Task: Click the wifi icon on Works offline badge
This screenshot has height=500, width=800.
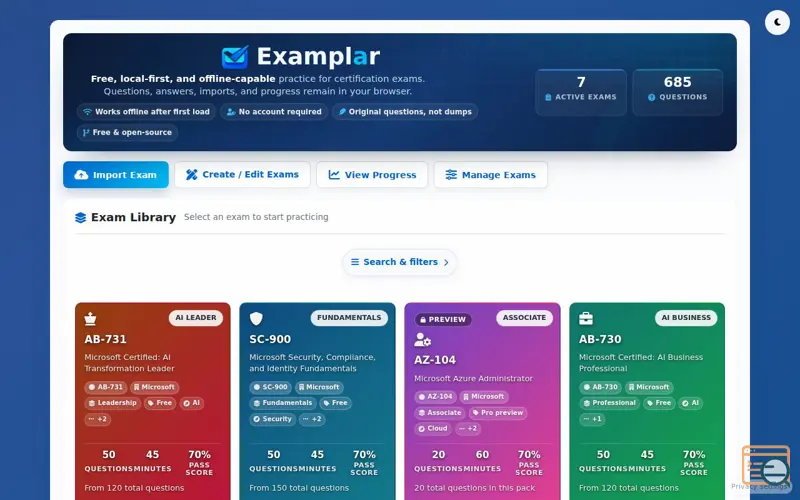Action: (x=87, y=112)
